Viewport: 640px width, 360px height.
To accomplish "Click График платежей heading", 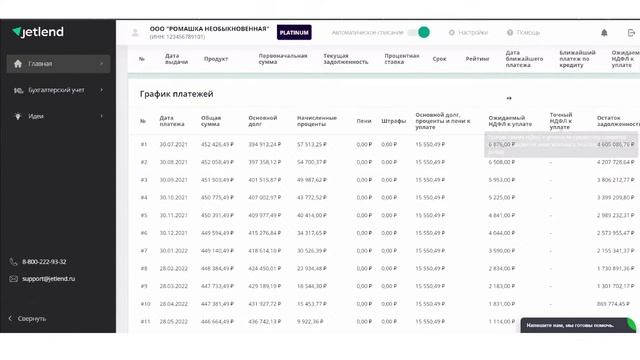I will click(176, 94).
